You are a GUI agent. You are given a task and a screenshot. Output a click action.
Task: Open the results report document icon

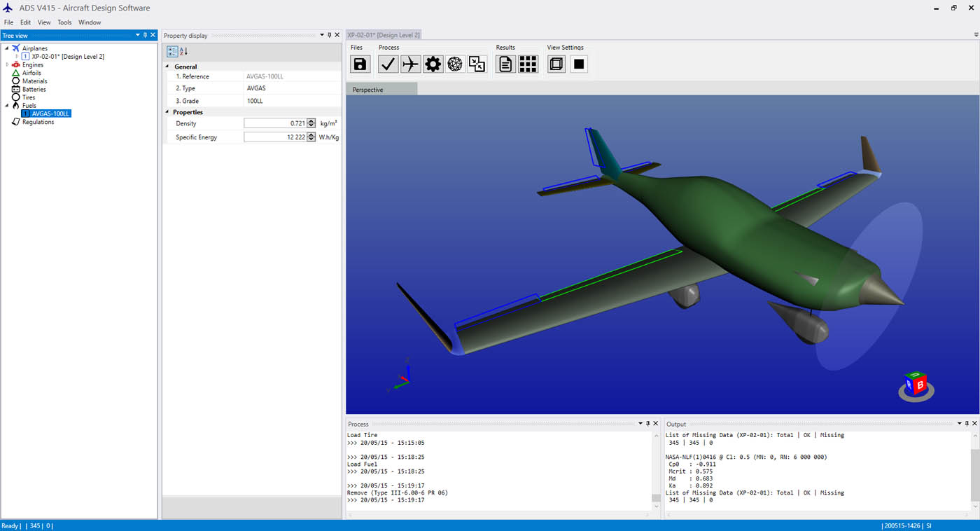tap(505, 64)
